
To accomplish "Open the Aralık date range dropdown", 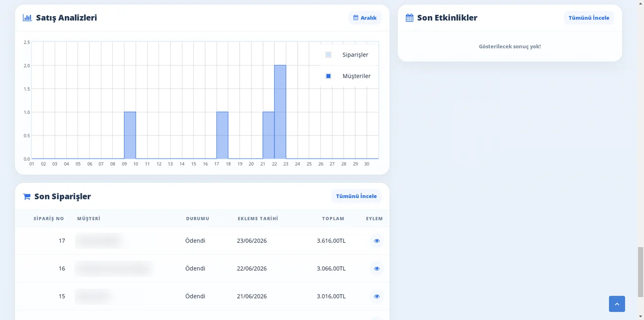I will point(365,18).
